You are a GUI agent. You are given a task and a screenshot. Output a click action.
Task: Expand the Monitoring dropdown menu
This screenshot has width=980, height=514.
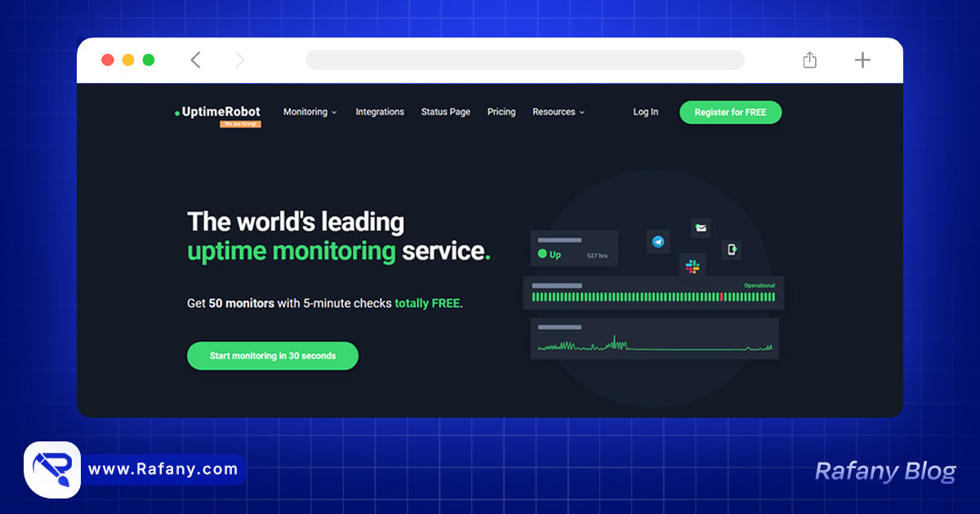[310, 112]
